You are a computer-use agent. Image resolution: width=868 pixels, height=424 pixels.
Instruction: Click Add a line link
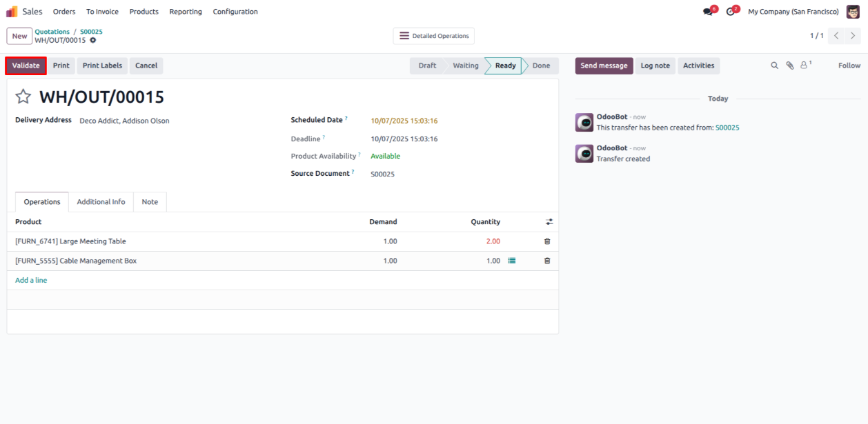[31, 281]
